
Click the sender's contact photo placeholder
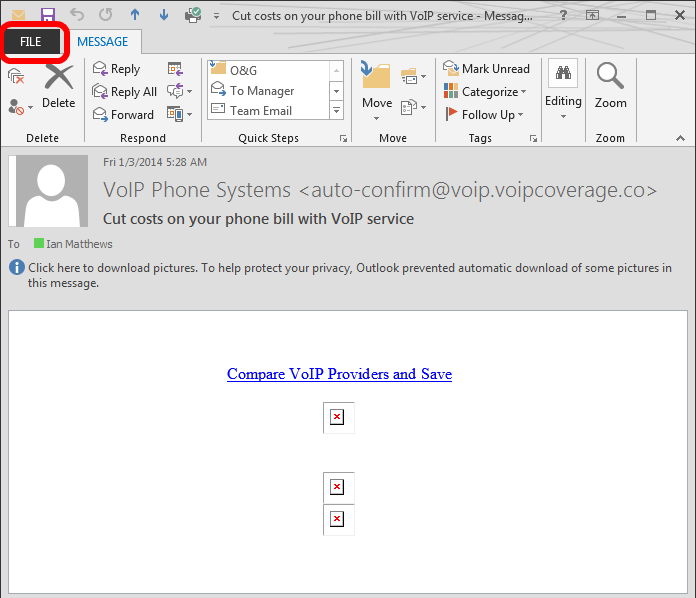coord(50,192)
